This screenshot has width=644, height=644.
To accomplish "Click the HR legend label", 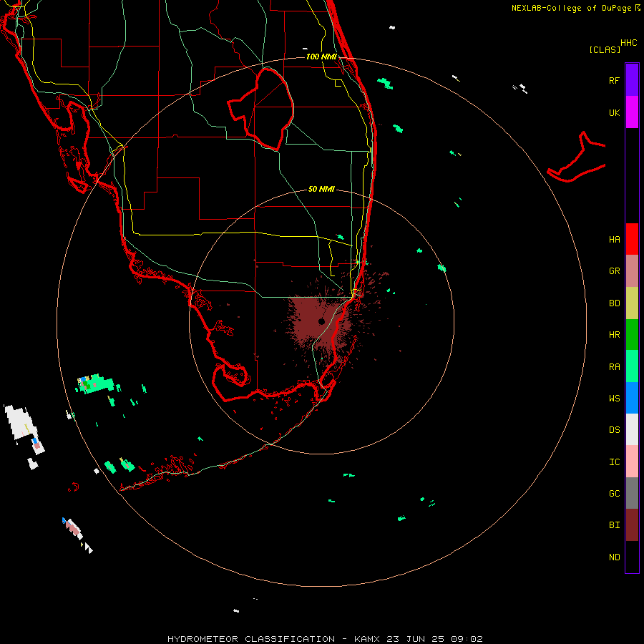I will click(614, 335).
